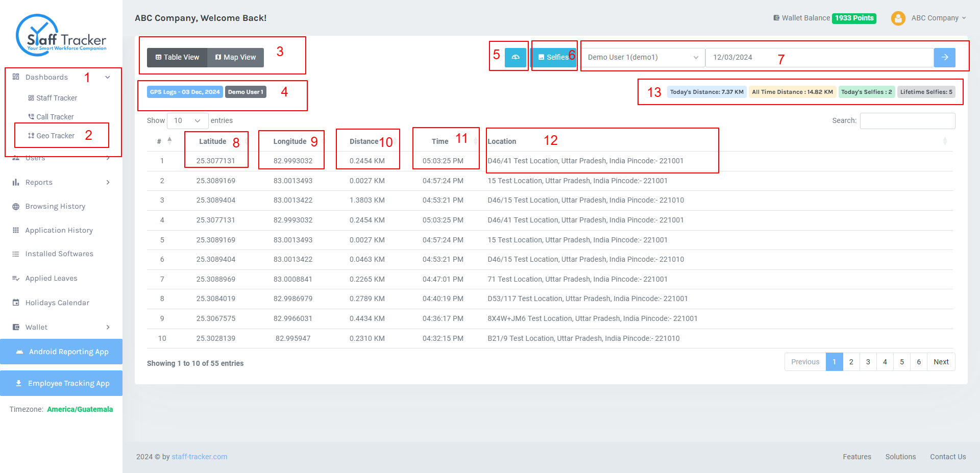Click the user avatar icon at top right

pos(898,18)
